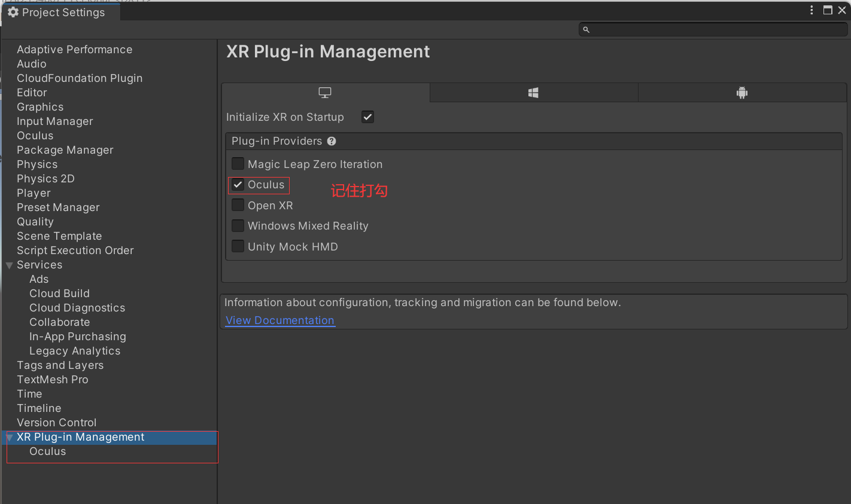The width and height of the screenshot is (851, 504).
Task: Click the Project Settings window tab
Action: point(60,12)
